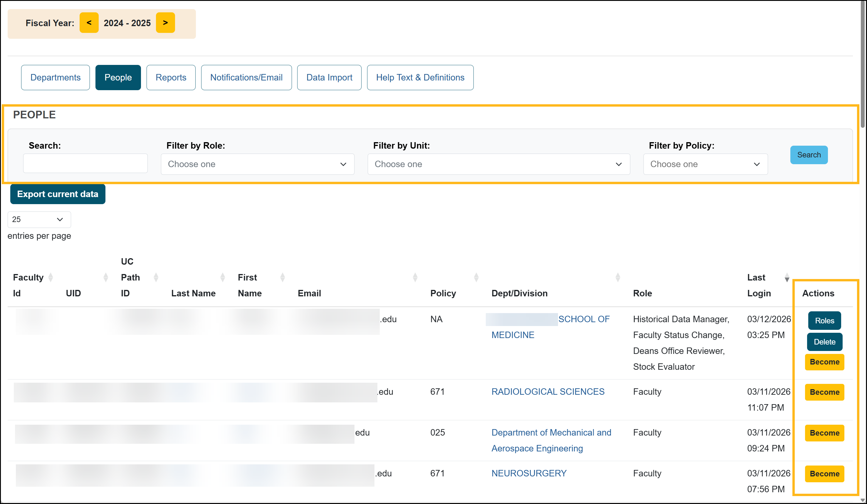Advance to next fiscal year arrow
Screen dimensions: 867x504
tap(165, 23)
